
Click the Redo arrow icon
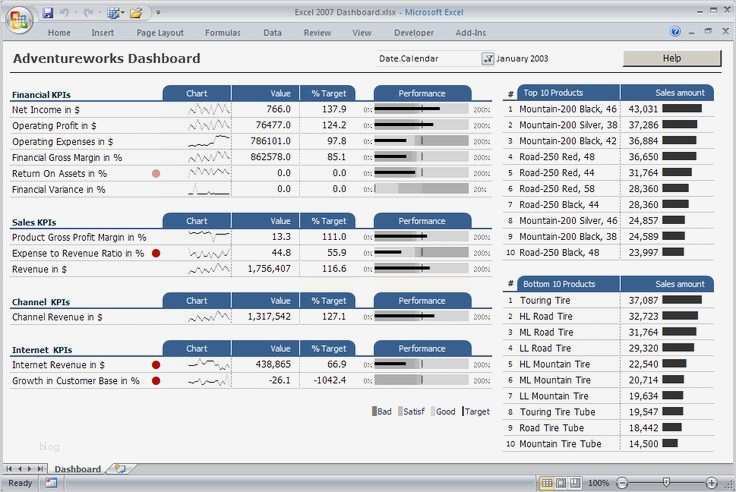coord(87,13)
